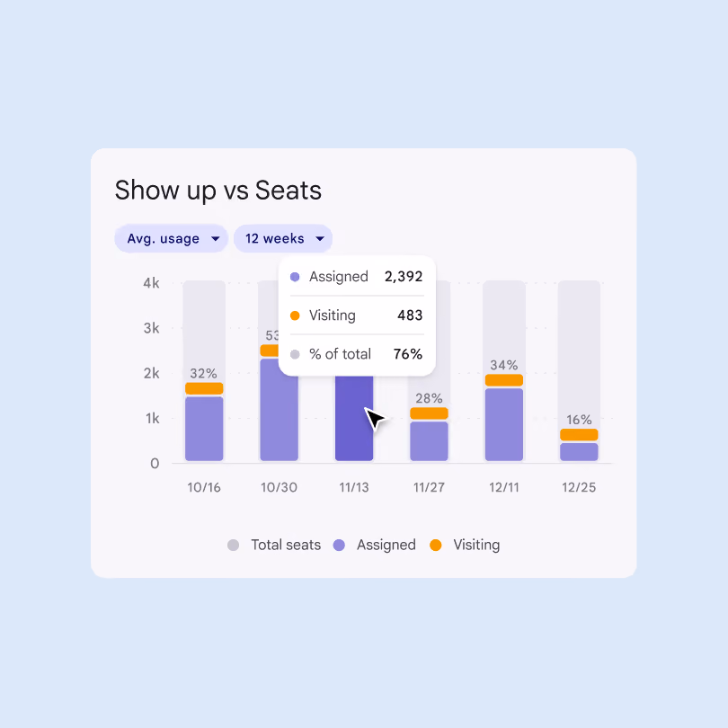Viewport: 728px width, 728px height.
Task: Click the 1k y-axis label
Action: tap(152, 418)
